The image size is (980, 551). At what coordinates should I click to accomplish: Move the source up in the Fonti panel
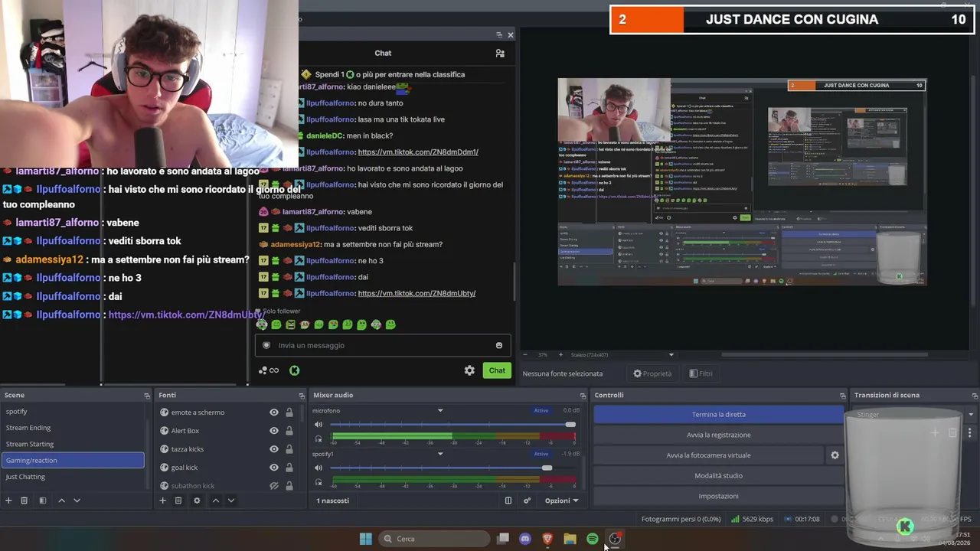(x=216, y=500)
